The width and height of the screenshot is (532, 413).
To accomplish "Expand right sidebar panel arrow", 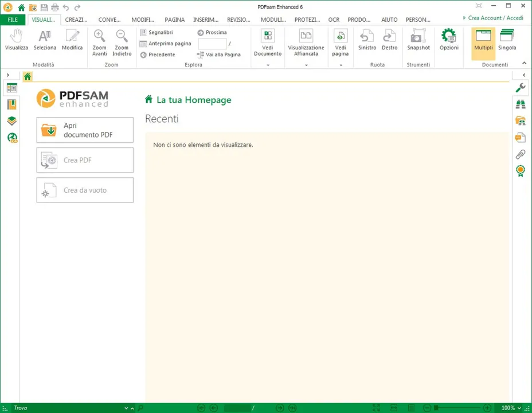I will tap(524, 75).
